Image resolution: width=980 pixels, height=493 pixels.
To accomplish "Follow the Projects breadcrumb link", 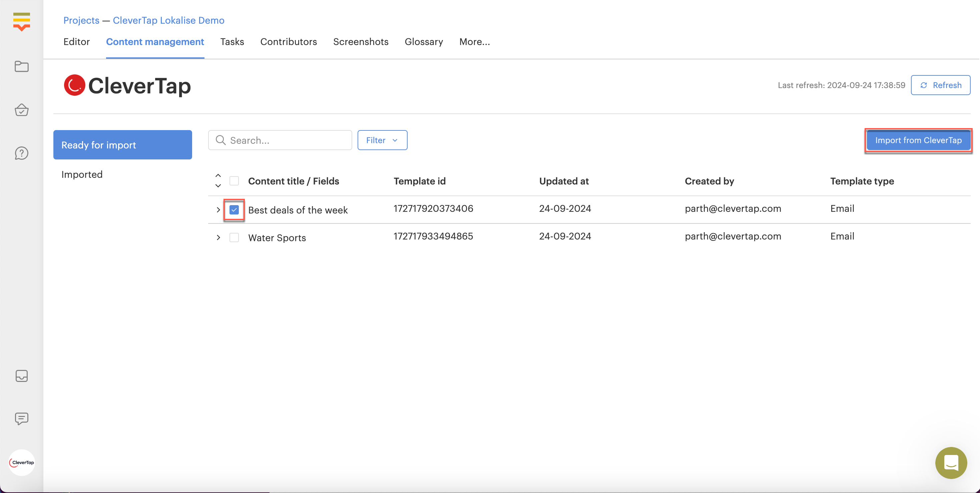I will [81, 20].
